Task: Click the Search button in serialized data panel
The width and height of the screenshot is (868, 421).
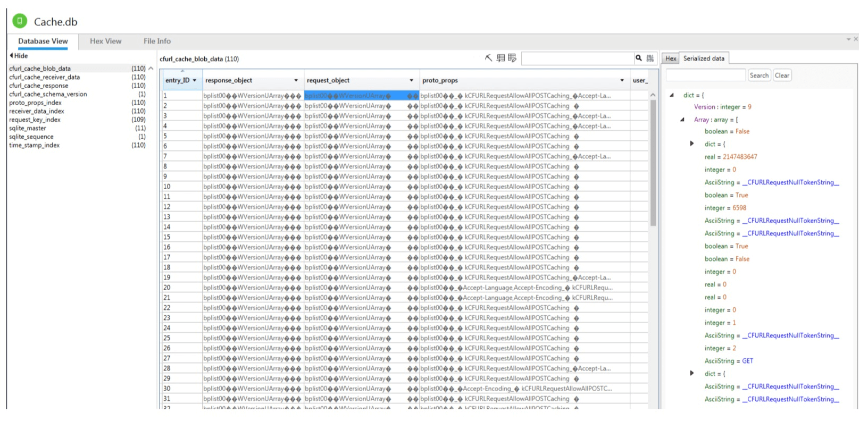Action: click(759, 75)
